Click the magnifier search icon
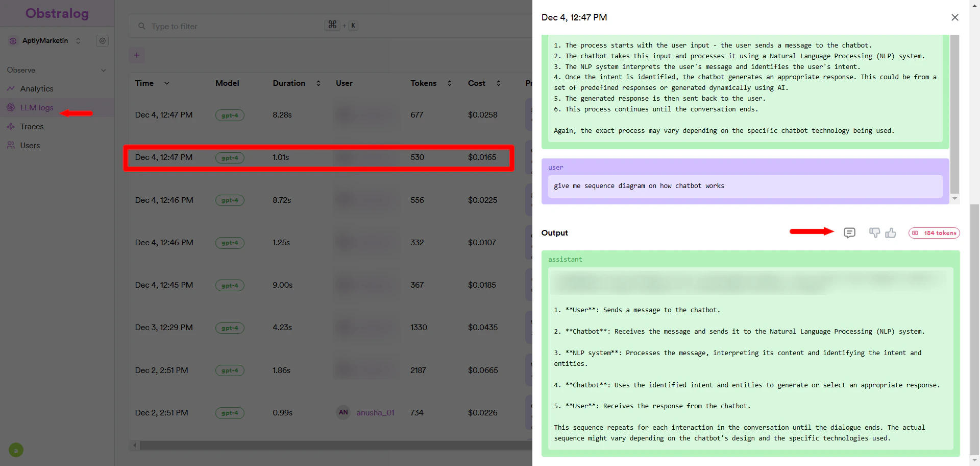 point(142,26)
